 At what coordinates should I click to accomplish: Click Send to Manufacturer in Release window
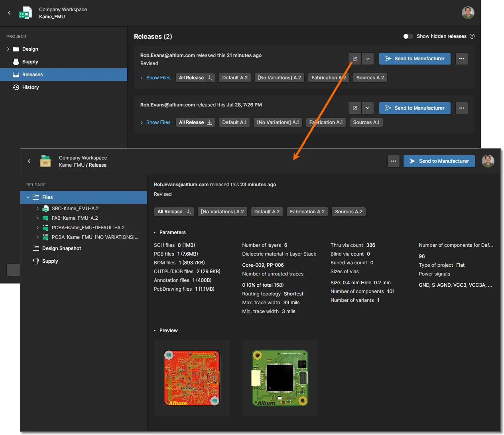[x=439, y=161]
